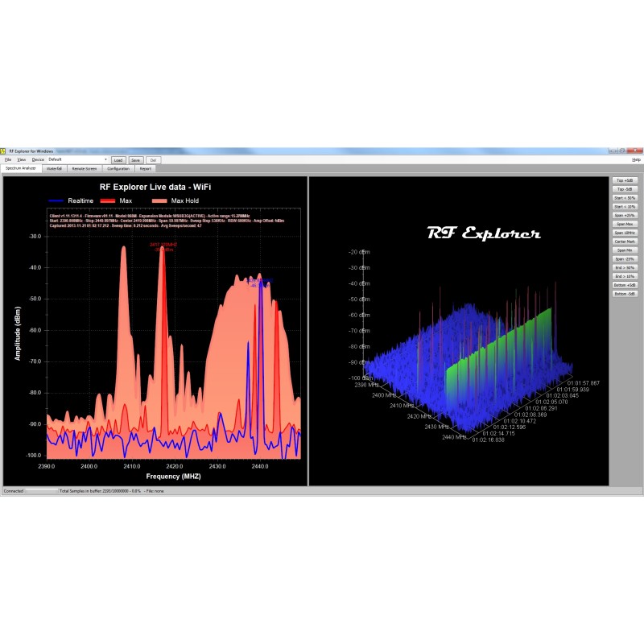Open the View menu
Image resolution: width=644 pixels, height=644 pixels.
point(22,159)
